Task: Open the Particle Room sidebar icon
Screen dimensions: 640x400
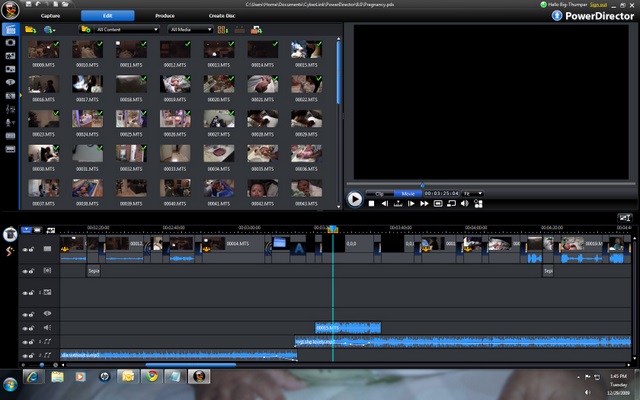Action: pyautogui.click(x=10, y=69)
